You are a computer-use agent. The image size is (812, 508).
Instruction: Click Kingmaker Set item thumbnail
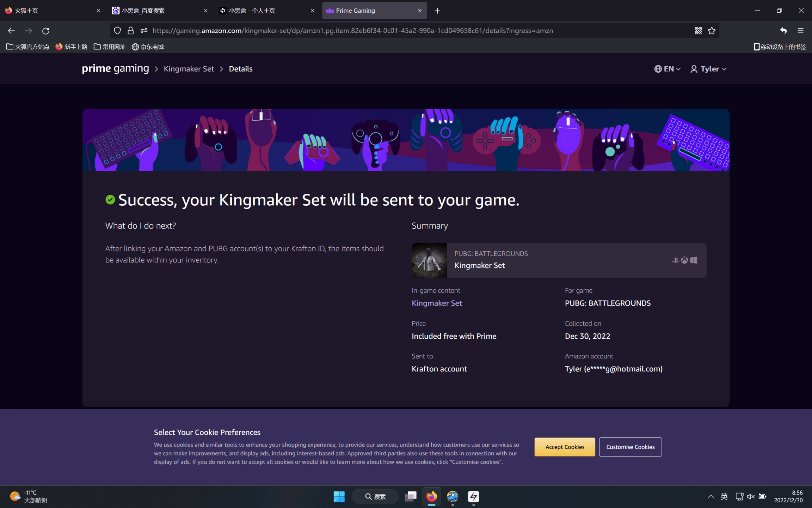pyautogui.click(x=429, y=260)
